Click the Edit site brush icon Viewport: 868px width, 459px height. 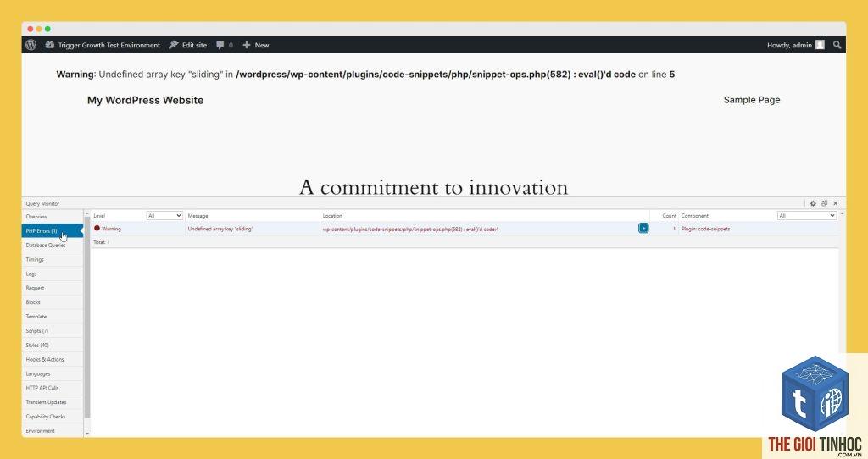(173, 45)
